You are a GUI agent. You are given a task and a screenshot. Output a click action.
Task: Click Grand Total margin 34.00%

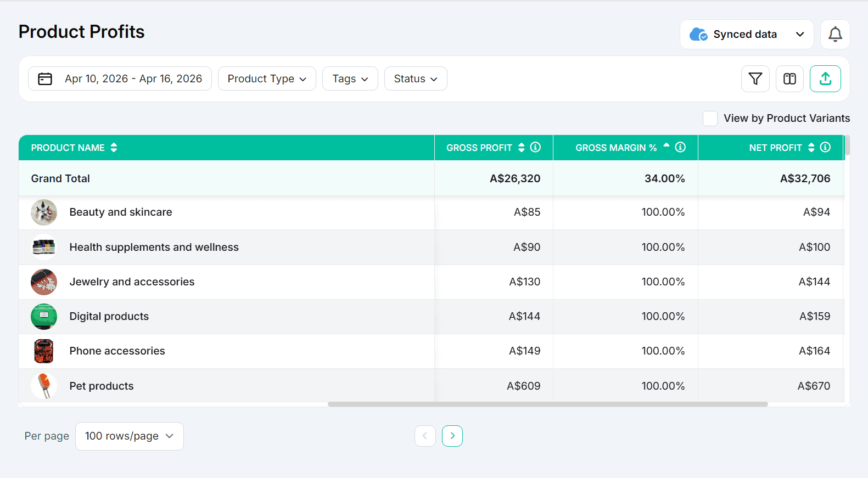click(x=665, y=179)
